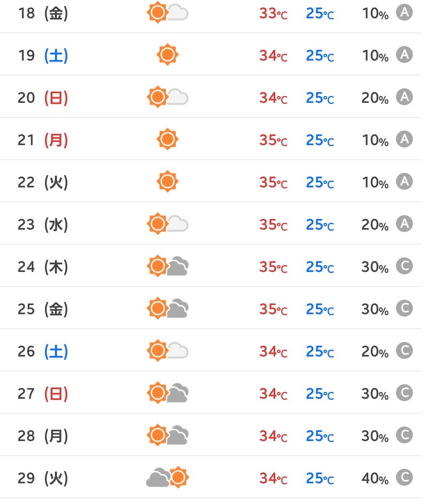442x504 pixels.
Task: Click the sun-and-cloud icon for the 18th
Action: (x=168, y=13)
